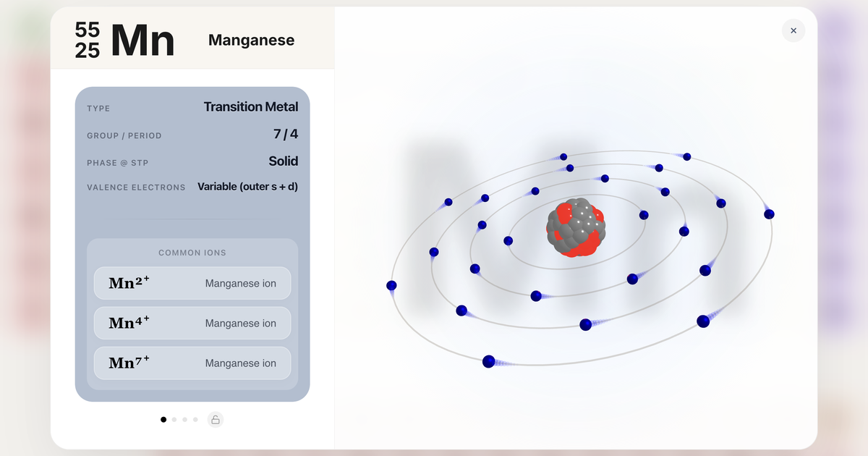Go to the fourth pagination dot
Image resolution: width=868 pixels, height=456 pixels.
(195, 419)
